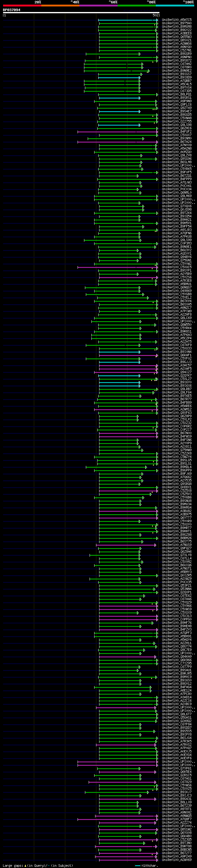Open hit UniRef100_C0P6R2
197x868 pixels.
(x=177, y=426)
